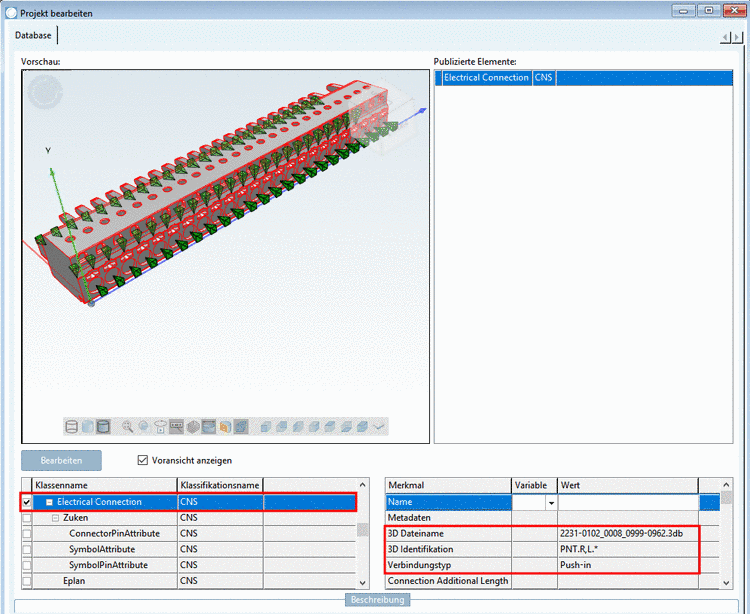Click the first blue cube view icon
The width and height of the screenshot is (750, 614).
(x=266, y=426)
